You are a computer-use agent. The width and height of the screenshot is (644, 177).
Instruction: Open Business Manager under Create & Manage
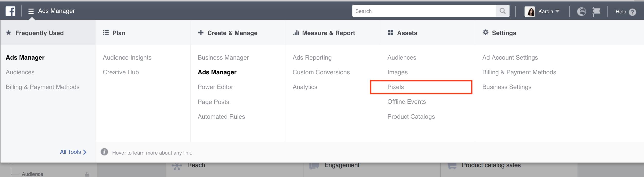[223, 58]
